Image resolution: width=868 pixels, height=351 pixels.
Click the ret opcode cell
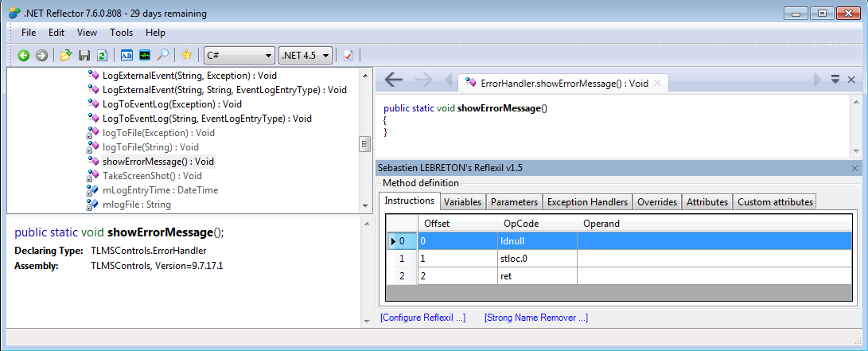[x=537, y=275]
